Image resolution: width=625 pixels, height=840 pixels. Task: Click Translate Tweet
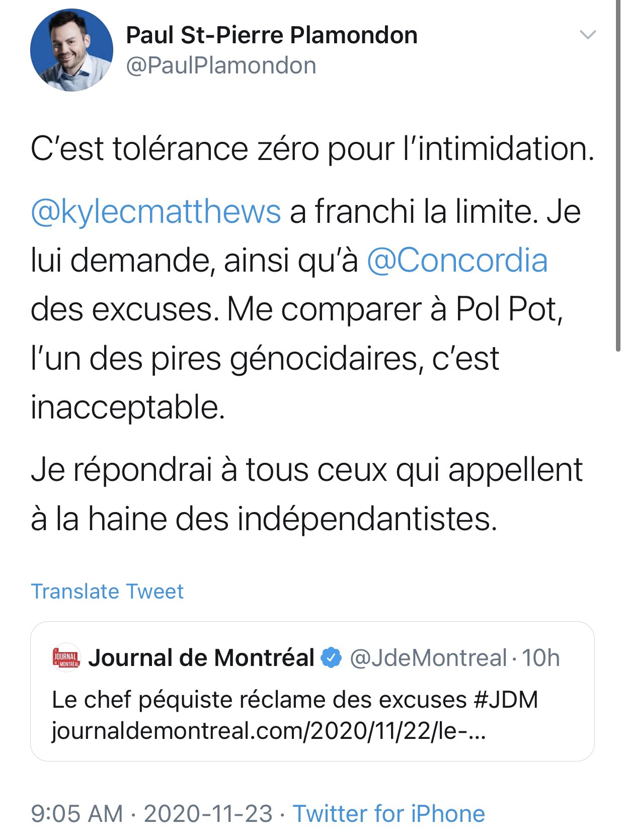107,592
